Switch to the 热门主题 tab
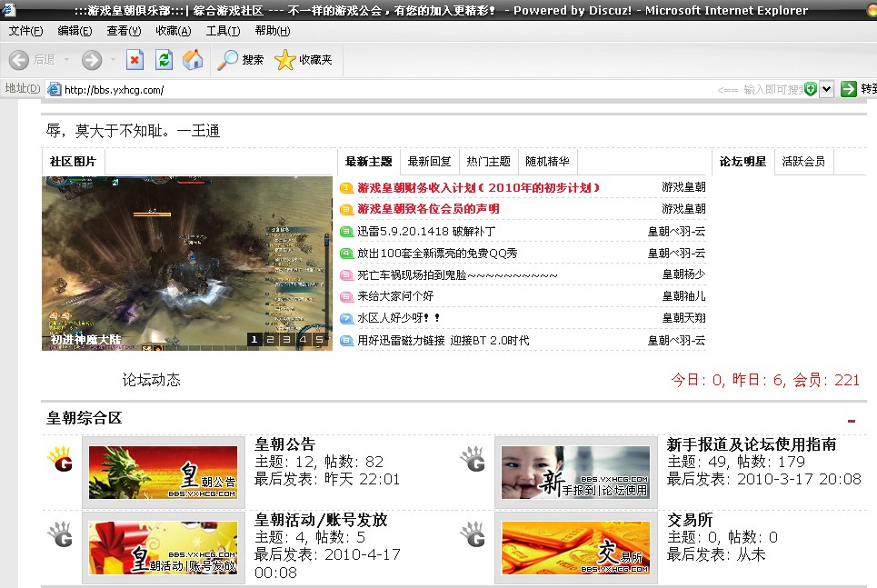The height and width of the screenshot is (588, 877). click(x=488, y=162)
